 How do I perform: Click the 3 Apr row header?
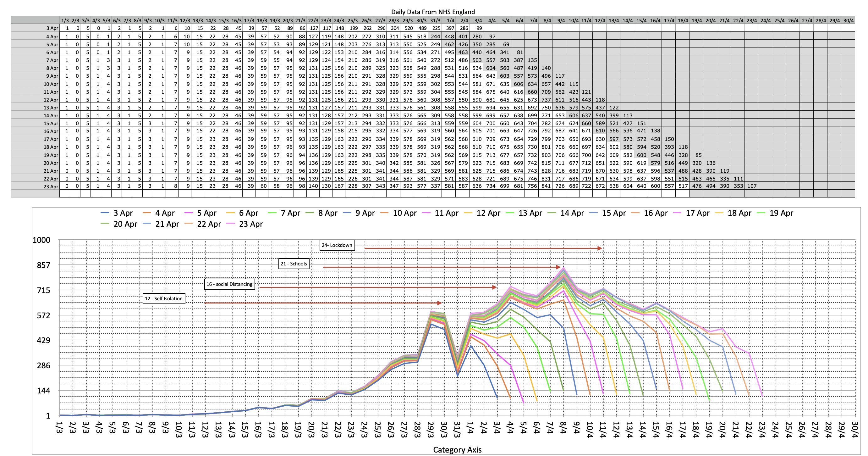52,29
